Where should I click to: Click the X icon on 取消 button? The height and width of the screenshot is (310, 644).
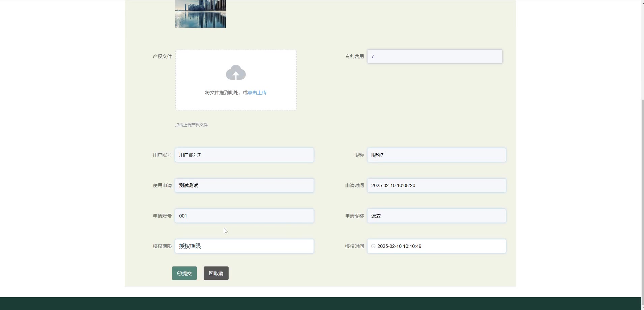click(x=211, y=273)
